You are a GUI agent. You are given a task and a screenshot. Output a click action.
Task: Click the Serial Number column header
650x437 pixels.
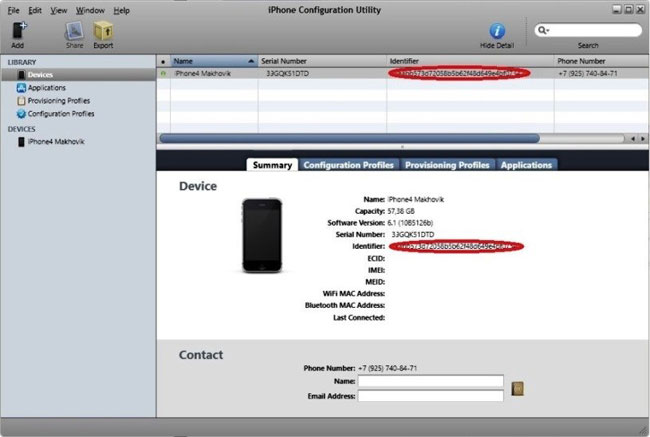tap(322, 61)
